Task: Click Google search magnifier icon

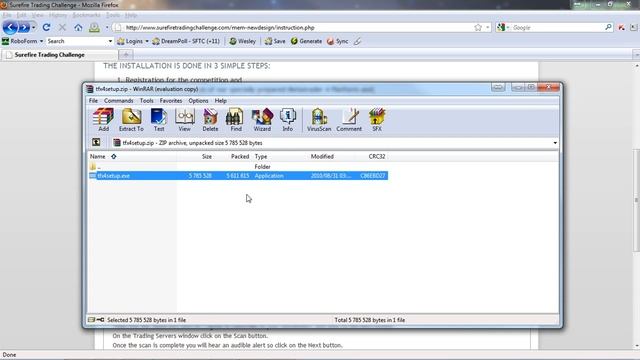Action: click(608, 27)
